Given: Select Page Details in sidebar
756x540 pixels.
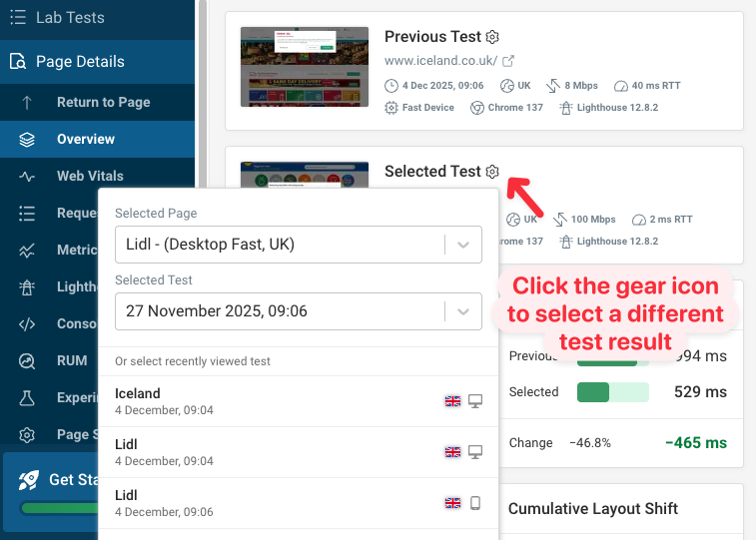Looking at the screenshot, I should pyautogui.click(x=98, y=62).
